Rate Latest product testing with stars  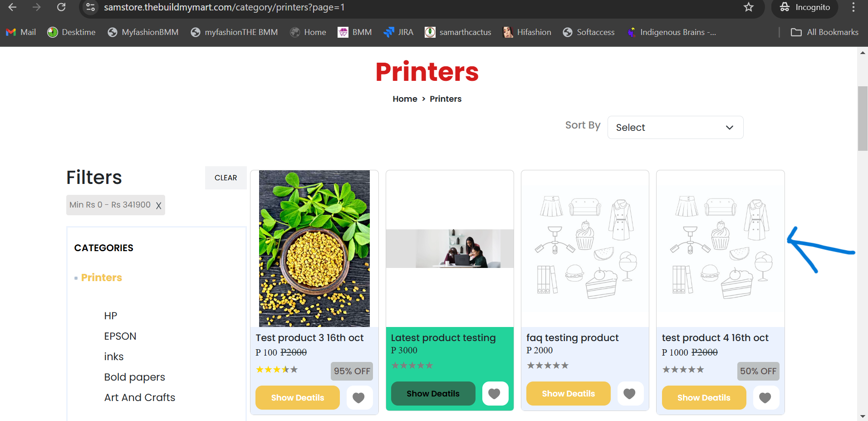click(x=412, y=365)
